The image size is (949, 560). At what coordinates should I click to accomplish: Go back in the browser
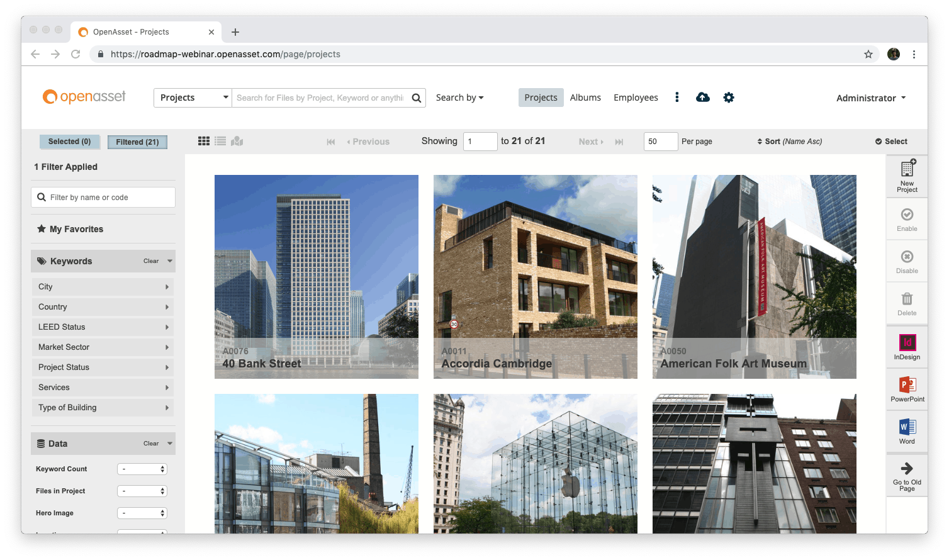[x=35, y=54]
